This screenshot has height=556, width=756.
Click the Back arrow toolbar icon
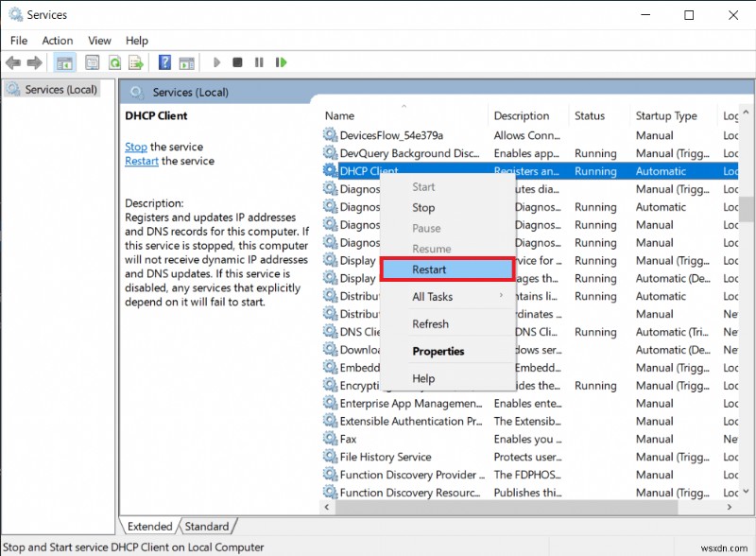tap(12, 62)
